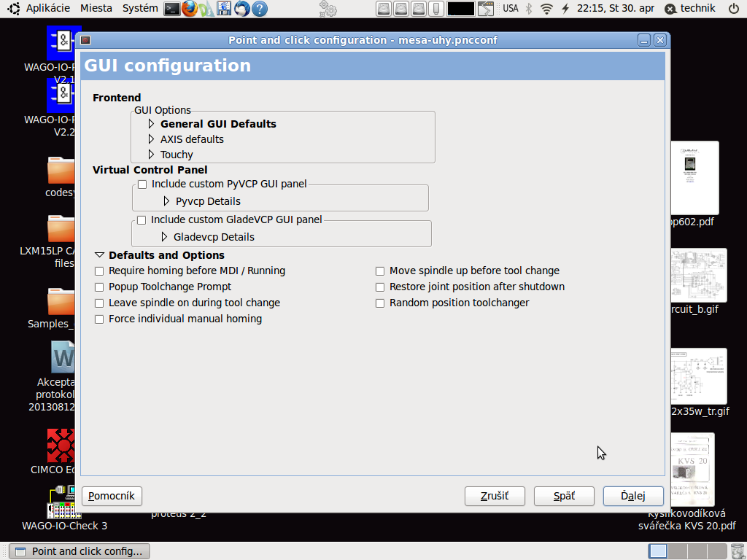Open the Wi-Fi network indicator
The height and width of the screenshot is (560, 747).
[x=546, y=9]
